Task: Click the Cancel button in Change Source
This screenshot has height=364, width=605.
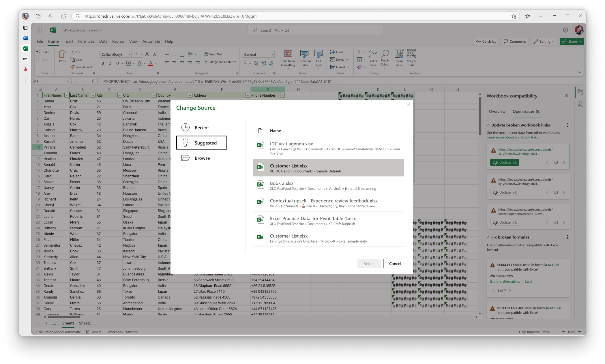Action: tap(395, 263)
